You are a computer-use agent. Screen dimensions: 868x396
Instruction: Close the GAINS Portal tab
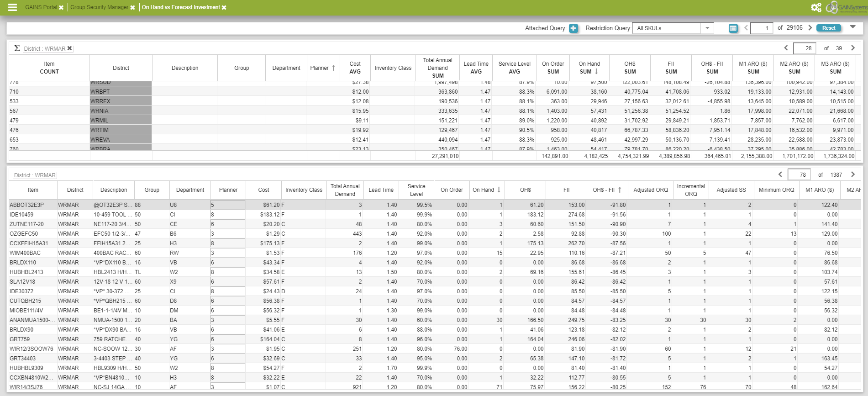tap(61, 8)
